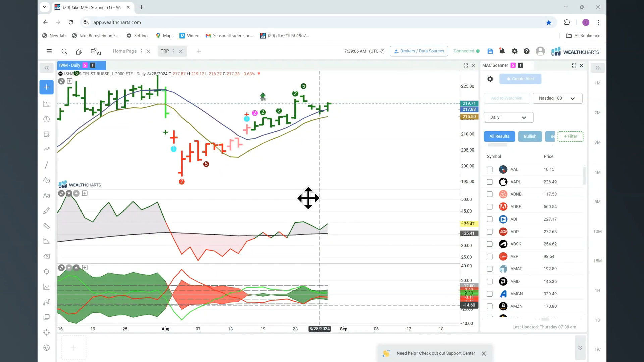Open the TRP tab options menu
Viewport: 644px width, 362px height.
tap(174, 51)
